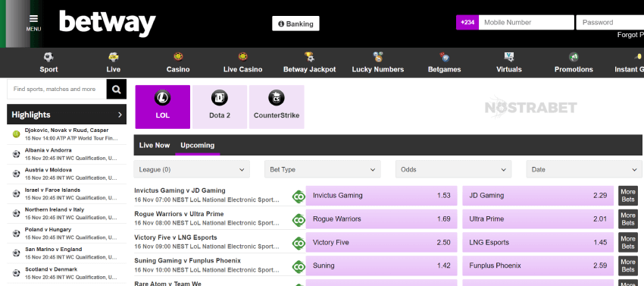644x286 pixels.
Task: Open the Live betting section
Action: click(114, 62)
